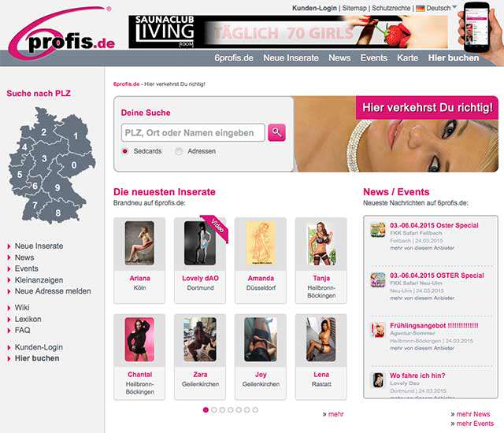Click the Frühlingsangebot news icon

point(378,330)
